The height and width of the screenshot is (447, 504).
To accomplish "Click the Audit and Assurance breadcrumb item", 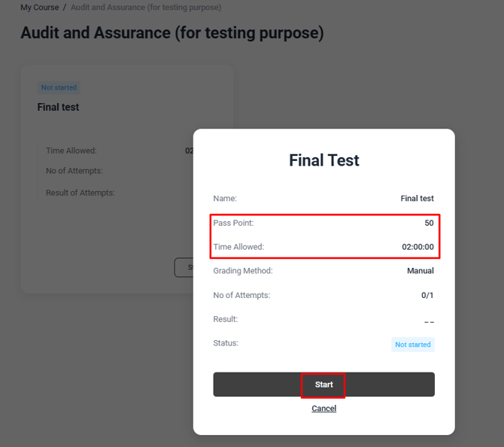I will (x=145, y=8).
